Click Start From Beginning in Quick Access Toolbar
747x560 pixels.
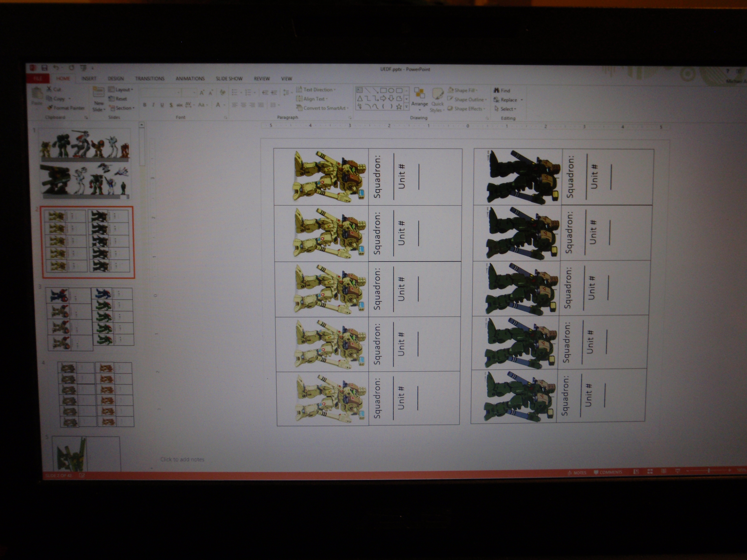(x=83, y=68)
